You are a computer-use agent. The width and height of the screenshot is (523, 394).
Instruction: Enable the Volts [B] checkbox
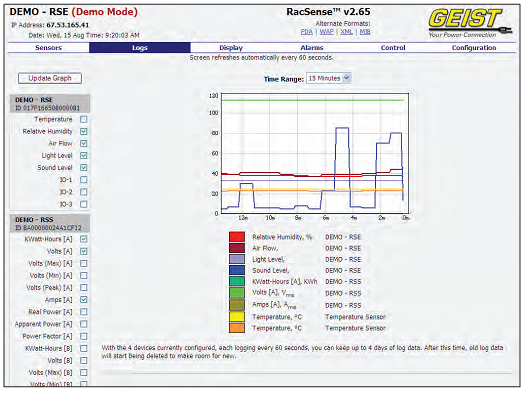coord(84,361)
